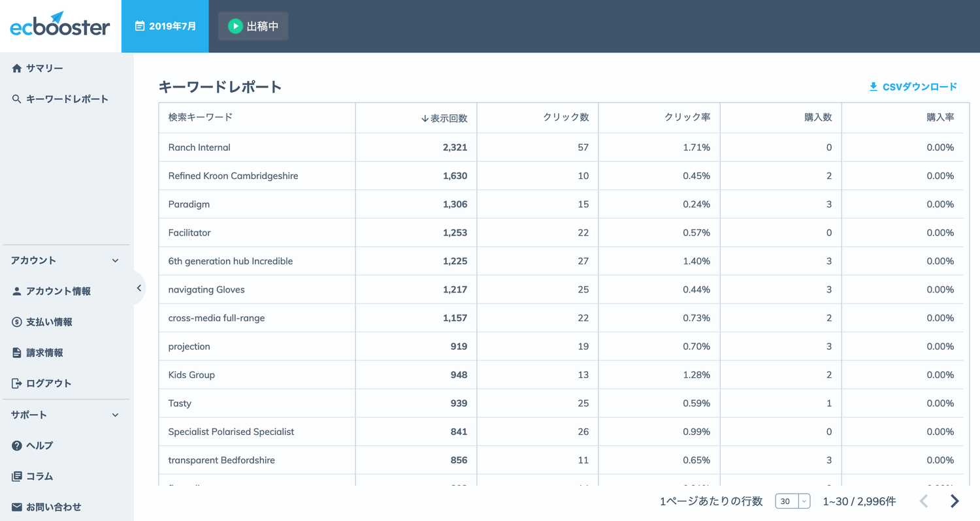Go to the next page with the right arrow
Image resolution: width=980 pixels, height=521 pixels.
point(953,501)
